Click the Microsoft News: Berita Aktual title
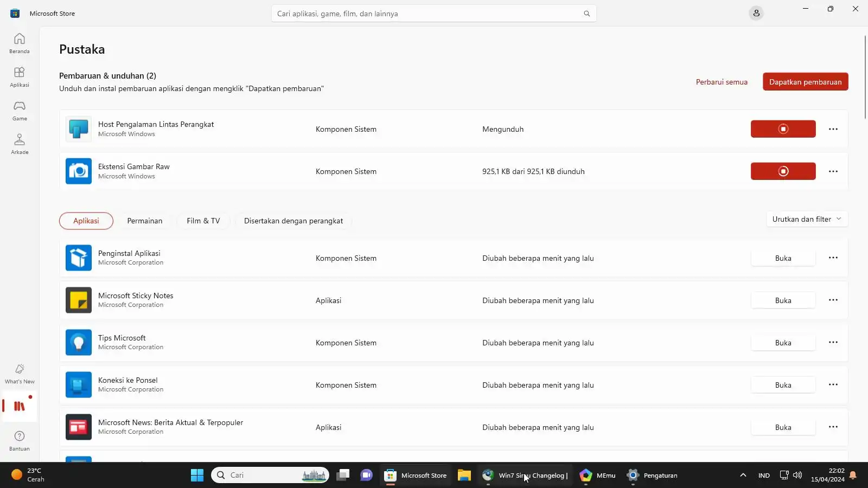This screenshot has width=868, height=488. 170,423
